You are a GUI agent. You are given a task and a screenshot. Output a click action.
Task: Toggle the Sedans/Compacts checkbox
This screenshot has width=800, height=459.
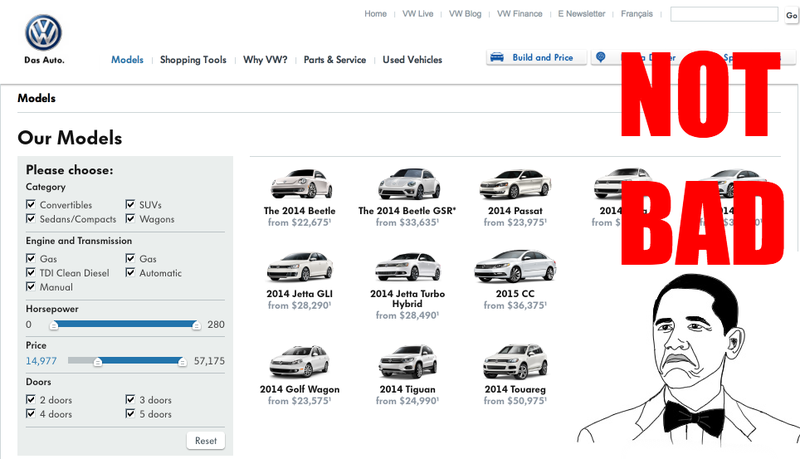pyautogui.click(x=31, y=219)
